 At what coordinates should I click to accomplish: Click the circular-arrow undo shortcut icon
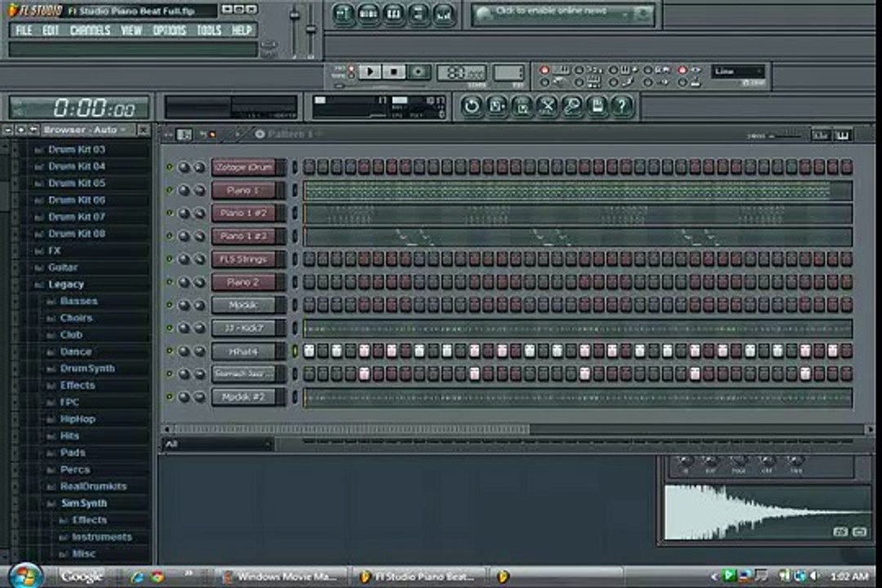click(471, 106)
